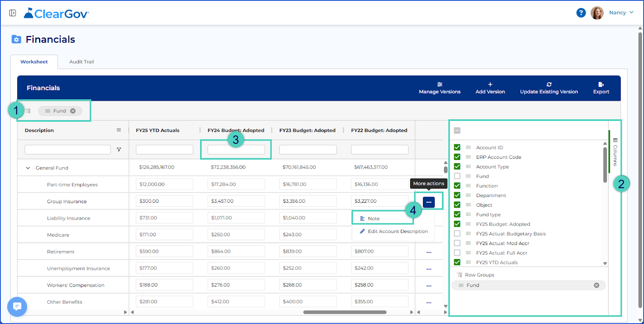Open the Nancy user dropdown
Screen dimensions: 644x324
click(621, 12)
